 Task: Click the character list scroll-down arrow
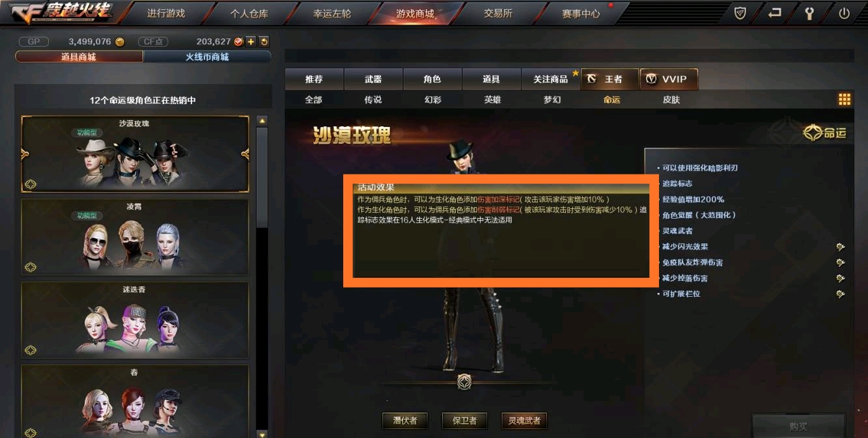click(262, 434)
